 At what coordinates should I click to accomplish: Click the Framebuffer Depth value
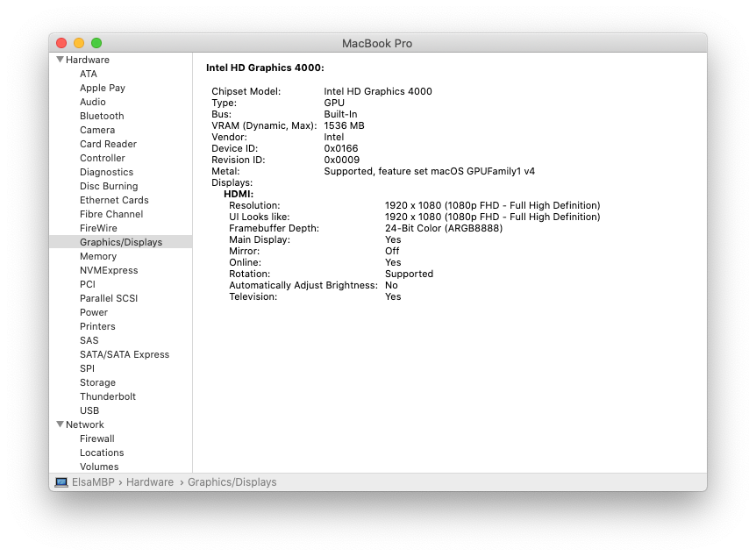point(444,228)
